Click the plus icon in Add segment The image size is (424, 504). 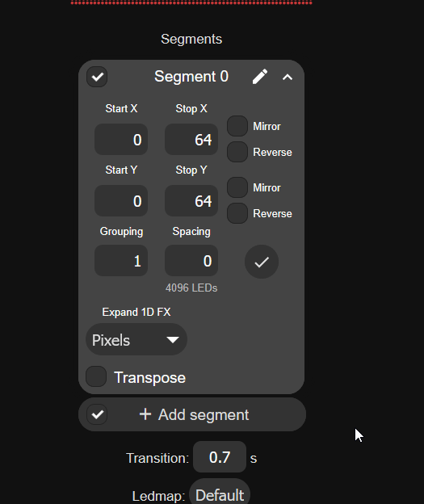145,414
